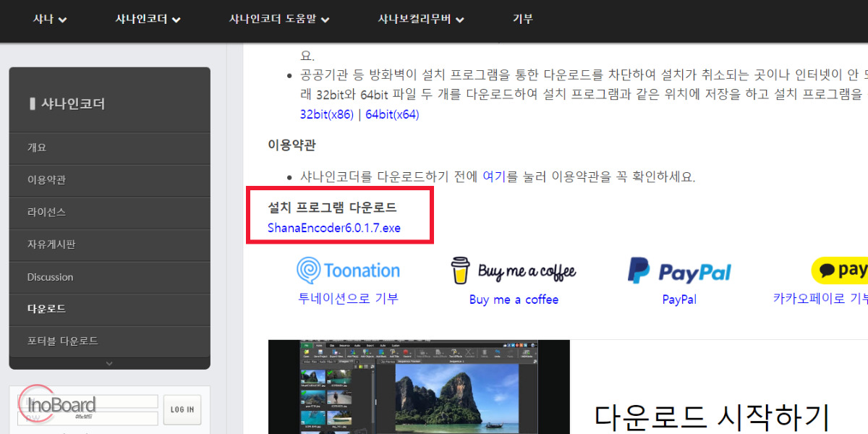Click the 설치 프로그램 다운로드 heading
This screenshot has width=868, height=434.
(332, 208)
